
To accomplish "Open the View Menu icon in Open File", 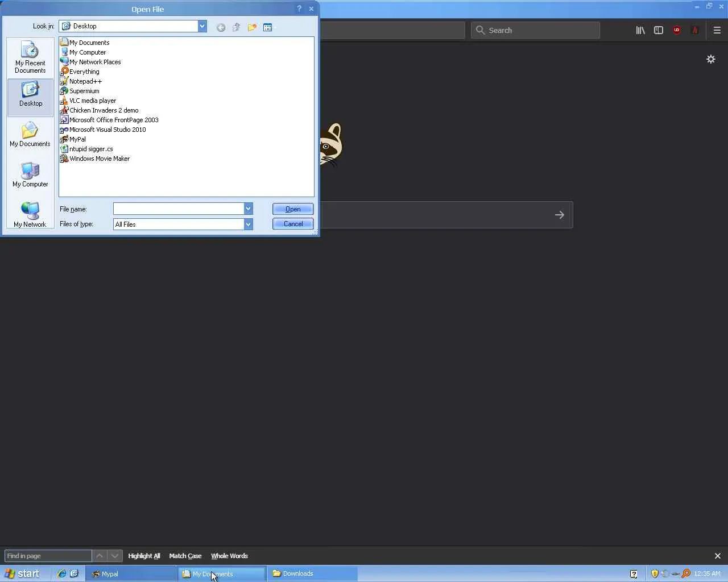I will coord(268,27).
